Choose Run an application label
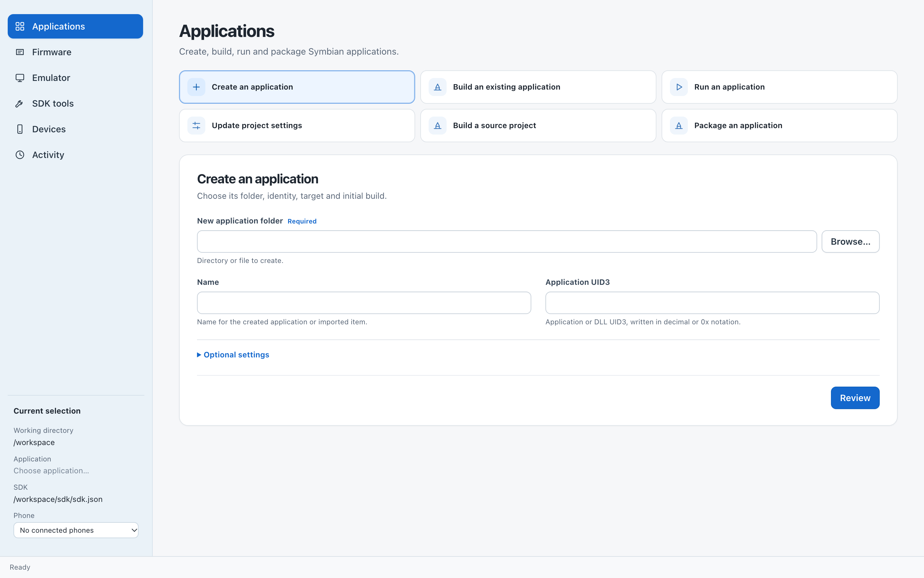Image resolution: width=924 pixels, height=578 pixels. pos(729,87)
